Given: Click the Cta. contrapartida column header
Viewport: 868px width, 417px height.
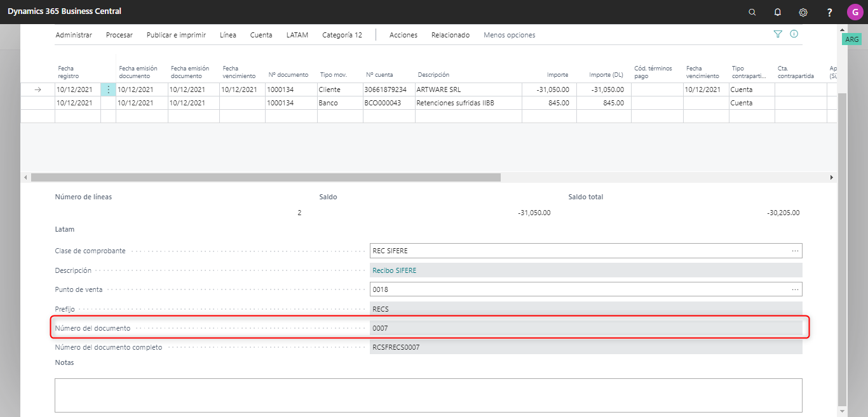Looking at the screenshot, I should (796, 72).
